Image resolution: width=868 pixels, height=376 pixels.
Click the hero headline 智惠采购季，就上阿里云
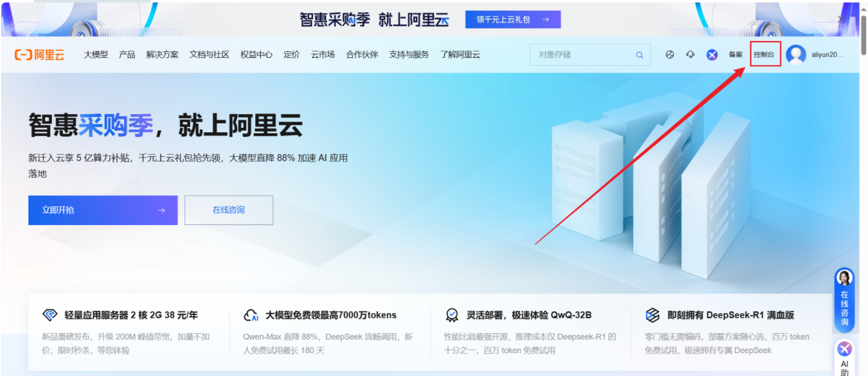tap(166, 125)
